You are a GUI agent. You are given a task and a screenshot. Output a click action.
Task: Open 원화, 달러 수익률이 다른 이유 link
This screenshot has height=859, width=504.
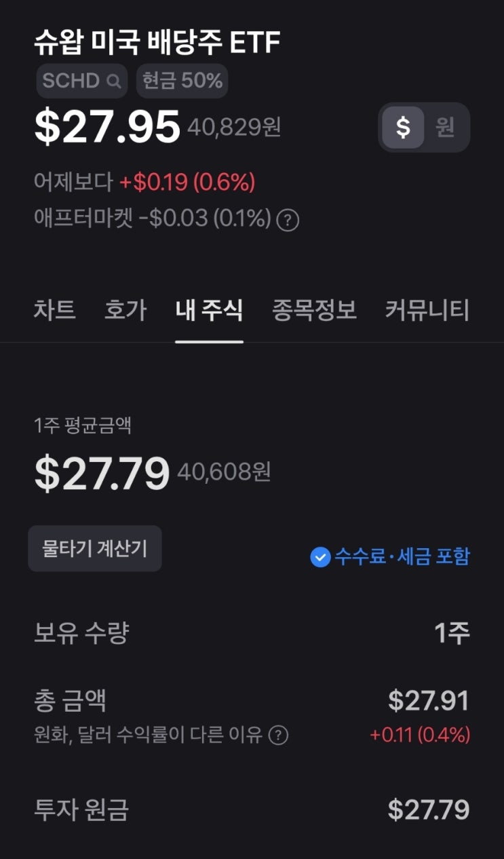[x=148, y=735]
